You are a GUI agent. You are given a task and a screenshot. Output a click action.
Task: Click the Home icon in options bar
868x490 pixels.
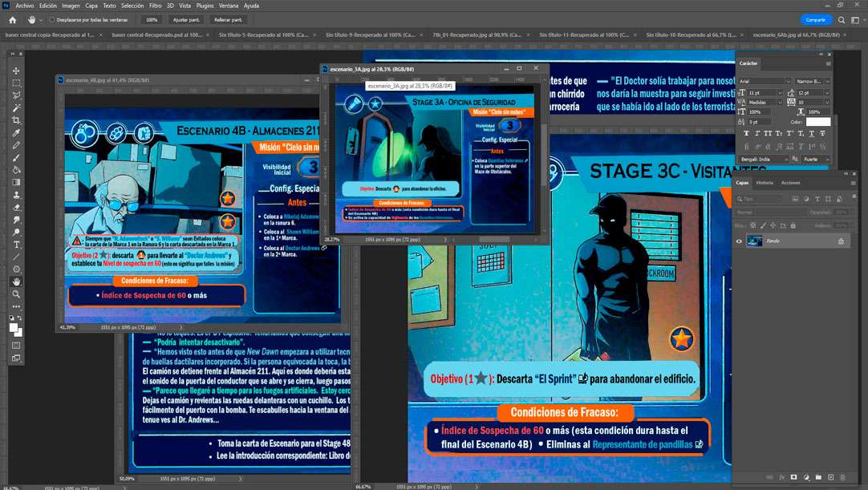point(12,20)
